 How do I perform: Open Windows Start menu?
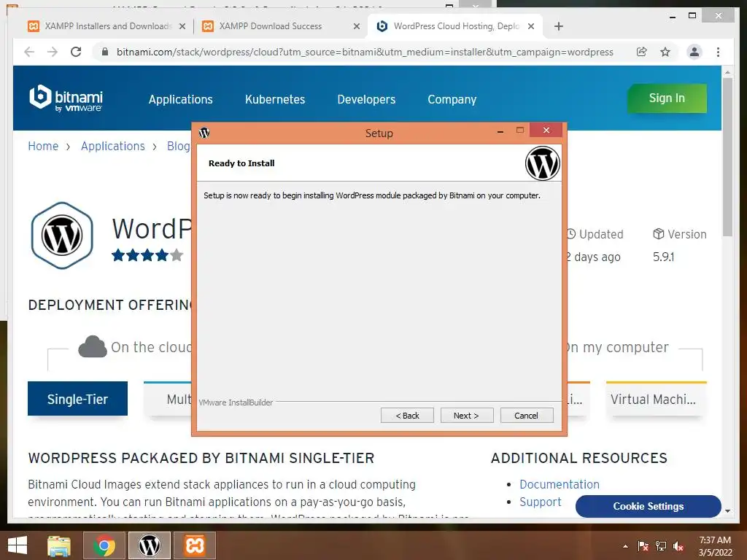(x=18, y=545)
